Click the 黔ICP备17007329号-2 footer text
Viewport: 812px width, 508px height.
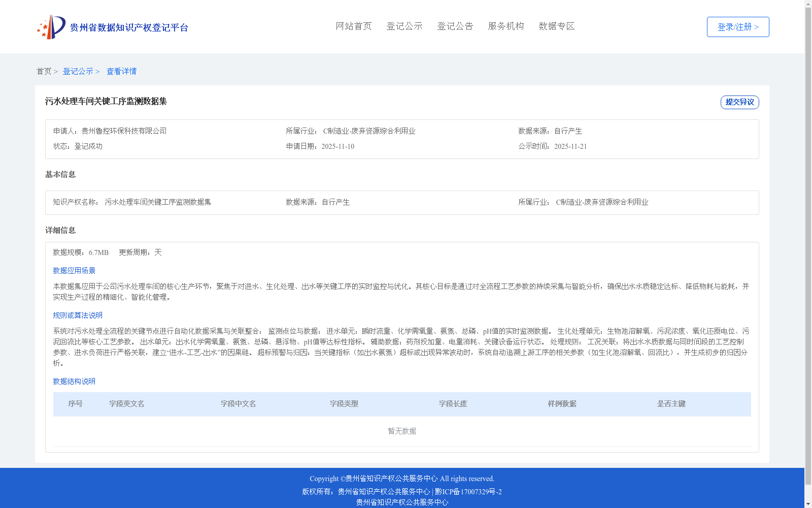click(468, 492)
